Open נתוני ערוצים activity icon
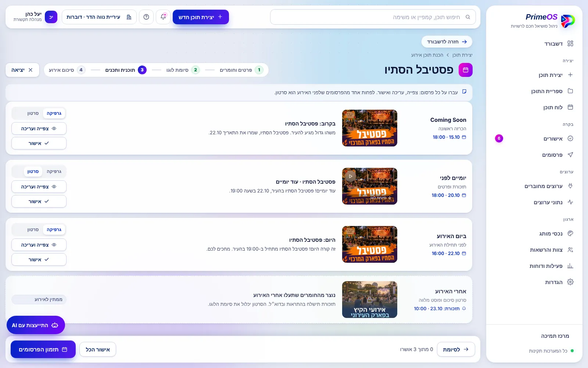This screenshot has width=588, height=368. pyautogui.click(x=570, y=202)
